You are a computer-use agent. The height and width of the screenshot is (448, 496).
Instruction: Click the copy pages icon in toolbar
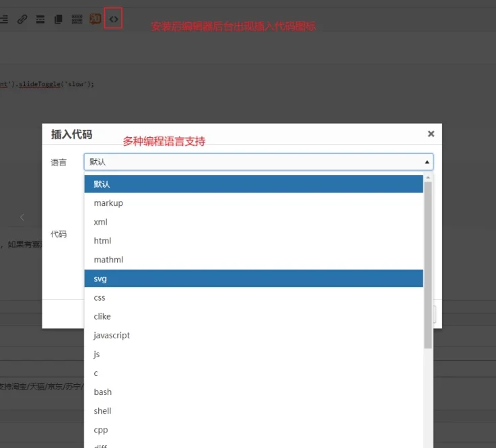coord(59,20)
